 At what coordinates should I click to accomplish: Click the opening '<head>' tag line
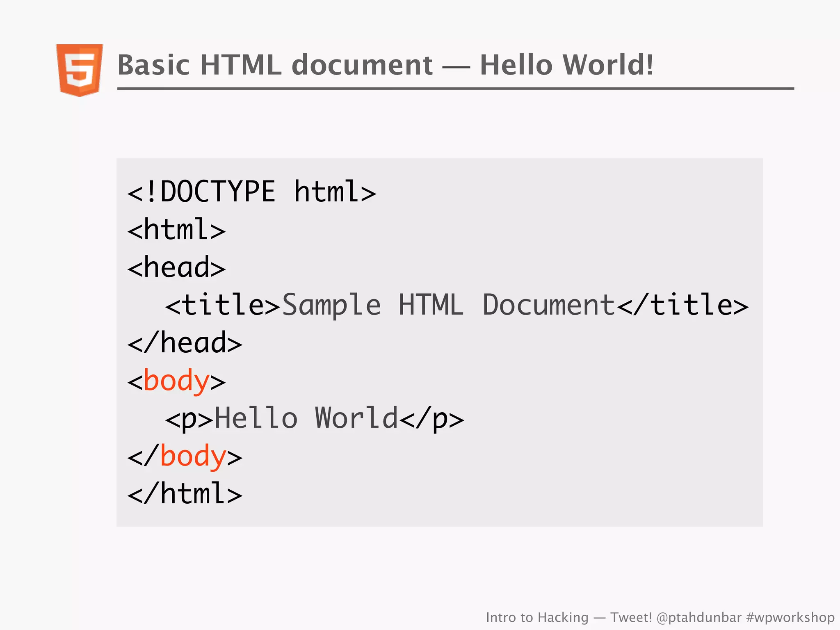[176, 267]
